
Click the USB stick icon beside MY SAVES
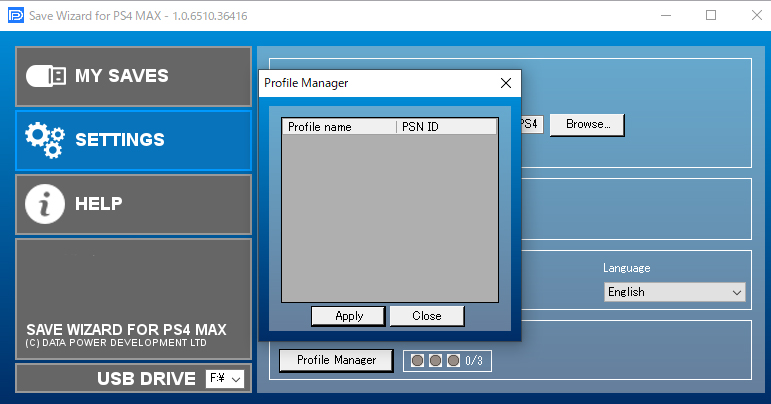[x=45, y=76]
